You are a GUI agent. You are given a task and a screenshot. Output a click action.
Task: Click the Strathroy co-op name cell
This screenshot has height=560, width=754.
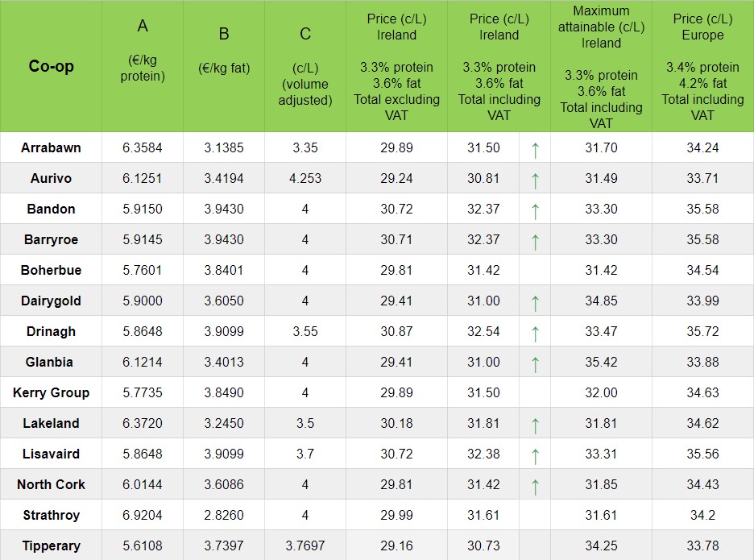coord(51,516)
